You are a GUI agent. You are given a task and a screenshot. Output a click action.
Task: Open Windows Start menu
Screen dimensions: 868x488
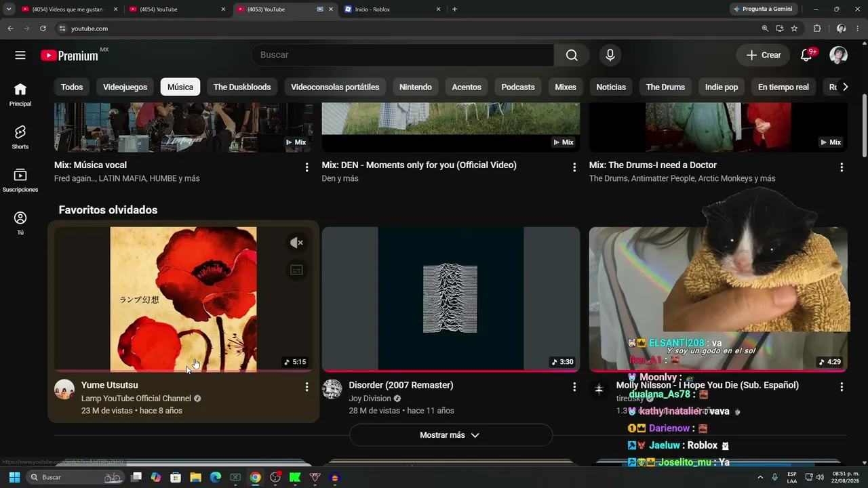[14, 477]
